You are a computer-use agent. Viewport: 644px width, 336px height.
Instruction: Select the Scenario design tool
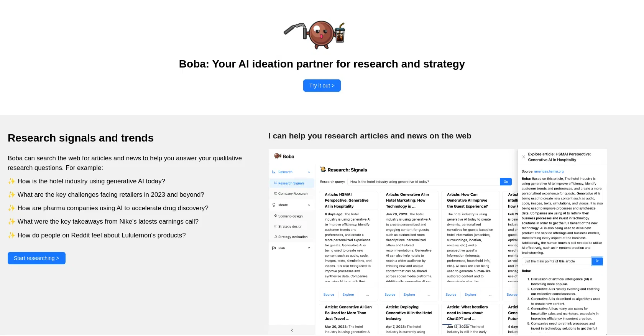click(289, 216)
